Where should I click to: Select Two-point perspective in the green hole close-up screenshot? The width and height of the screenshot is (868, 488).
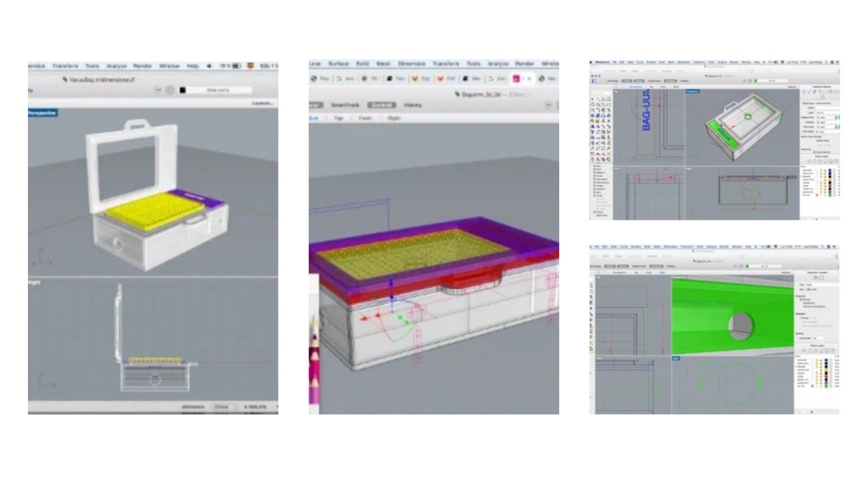pyautogui.click(x=801, y=306)
